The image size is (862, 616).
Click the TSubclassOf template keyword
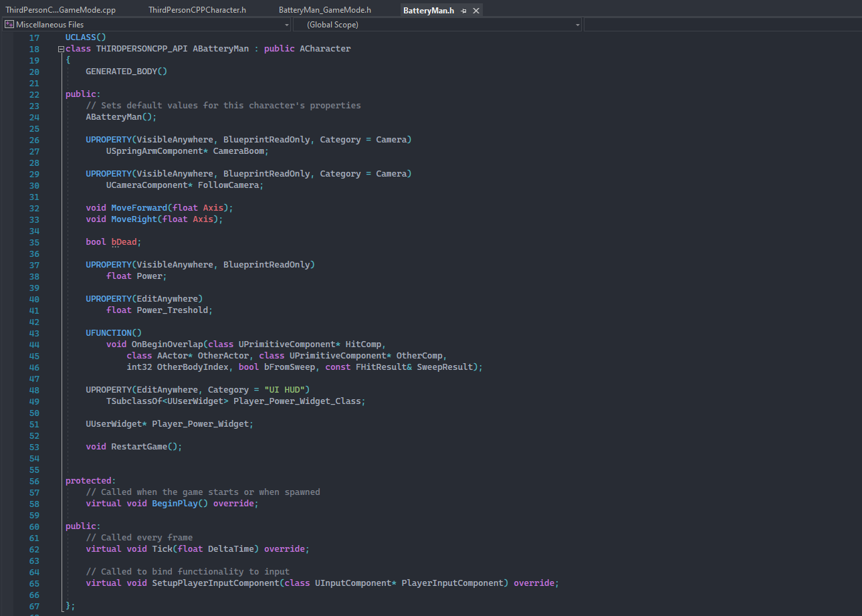click(x=134, y=401)
